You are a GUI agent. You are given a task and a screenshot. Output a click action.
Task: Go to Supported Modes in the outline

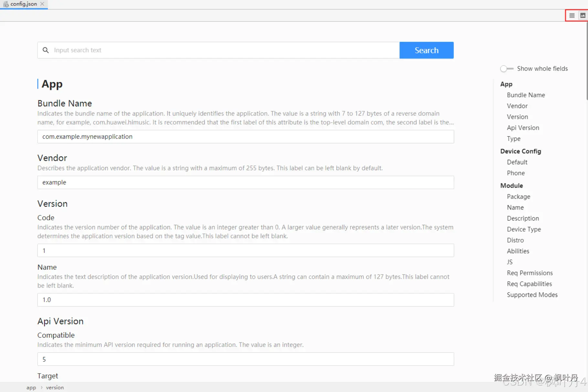(x=532, y=295)
